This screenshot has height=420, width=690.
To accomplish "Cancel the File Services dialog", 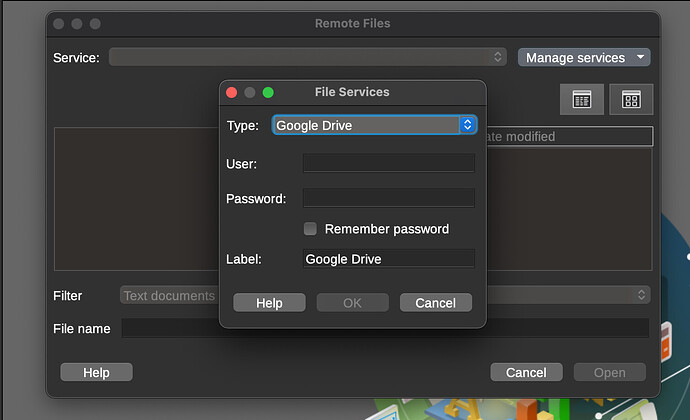I will coord(436,303).
